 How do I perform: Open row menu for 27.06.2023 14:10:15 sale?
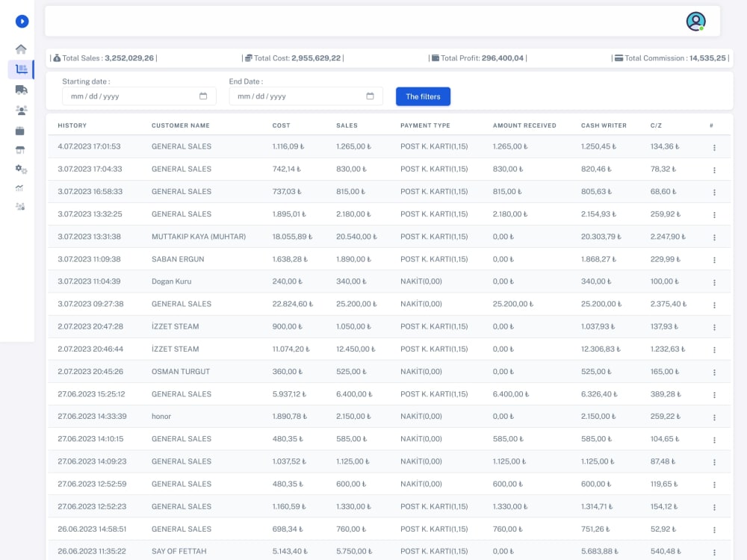714,440
